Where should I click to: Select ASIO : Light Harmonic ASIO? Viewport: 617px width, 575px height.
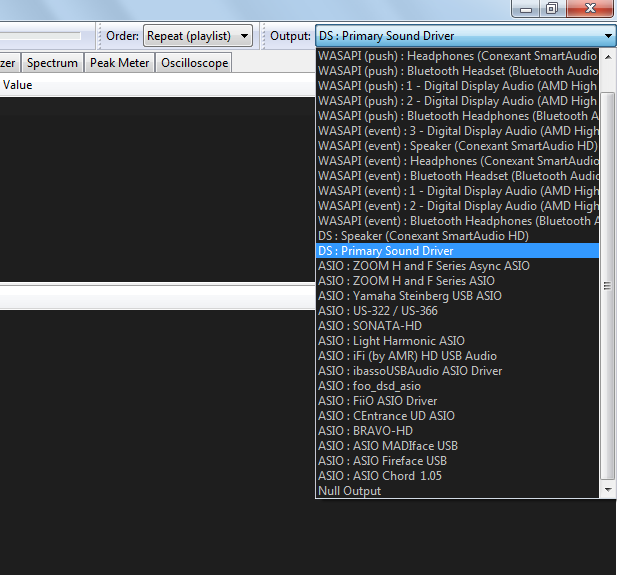coord(458,340)
